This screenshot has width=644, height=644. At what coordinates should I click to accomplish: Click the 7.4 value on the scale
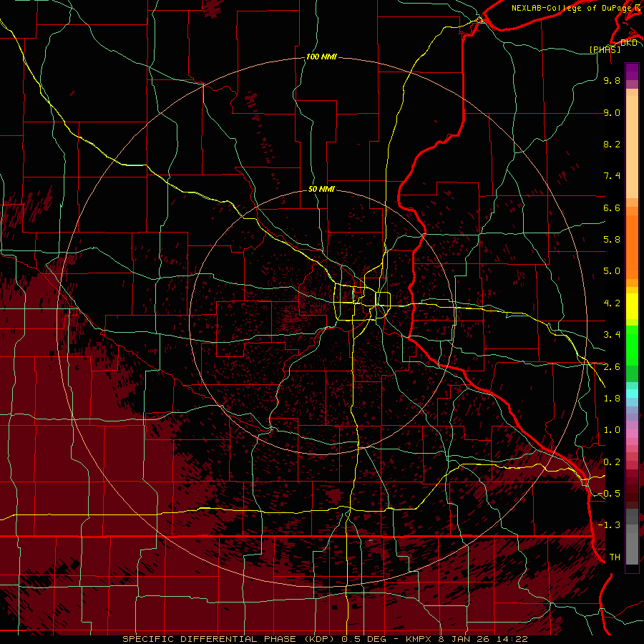click(612, 176)
